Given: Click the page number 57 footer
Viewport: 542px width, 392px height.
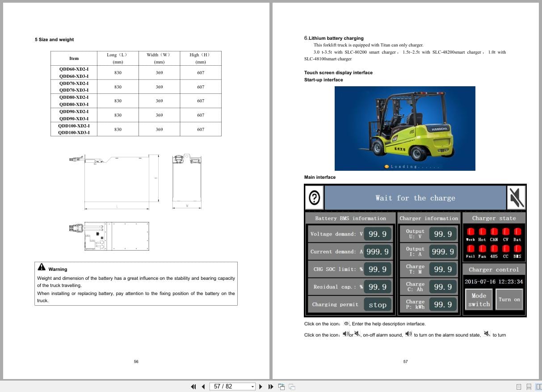Looking at the screenshot, I should [405, 362].
